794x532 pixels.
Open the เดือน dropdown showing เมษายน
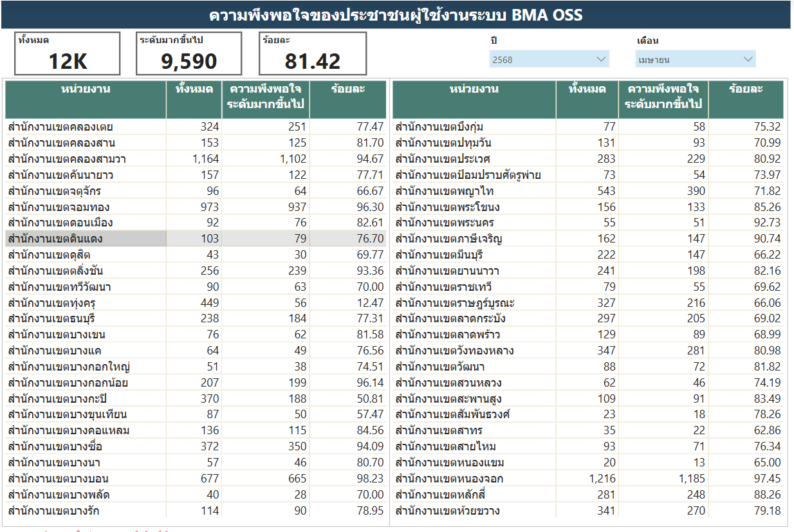click(x=696, y=59)
